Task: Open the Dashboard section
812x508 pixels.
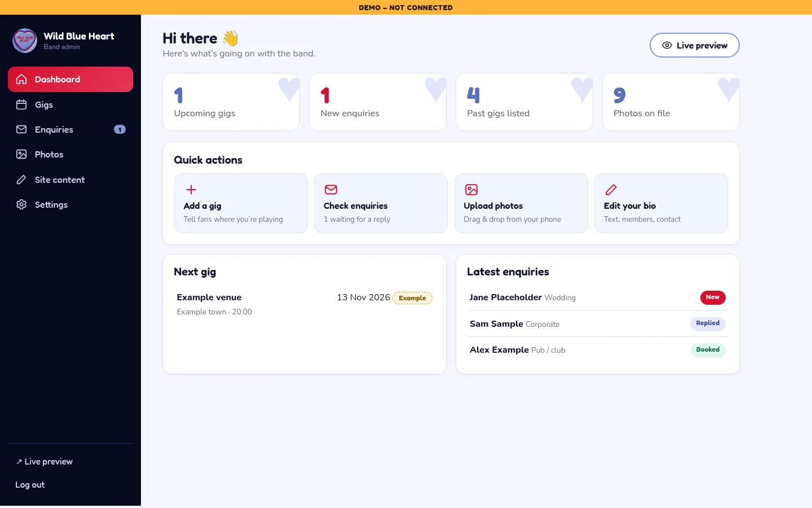Action: (70, 79)
